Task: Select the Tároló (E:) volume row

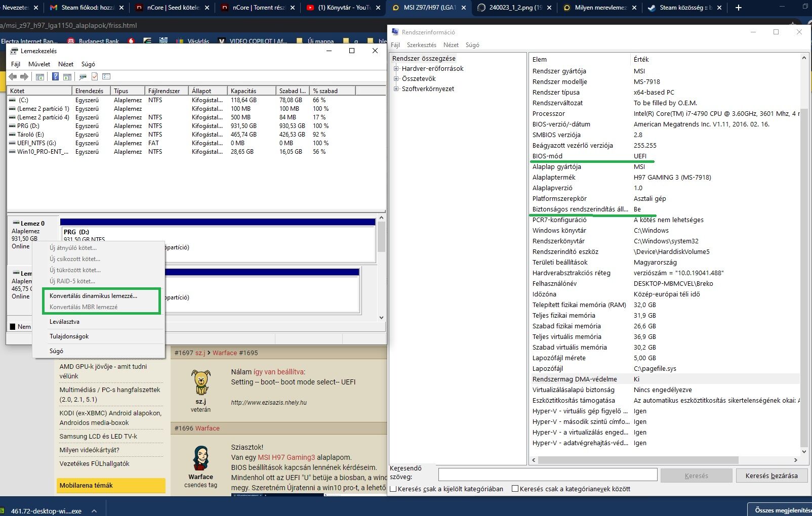Action: (197, 135)
